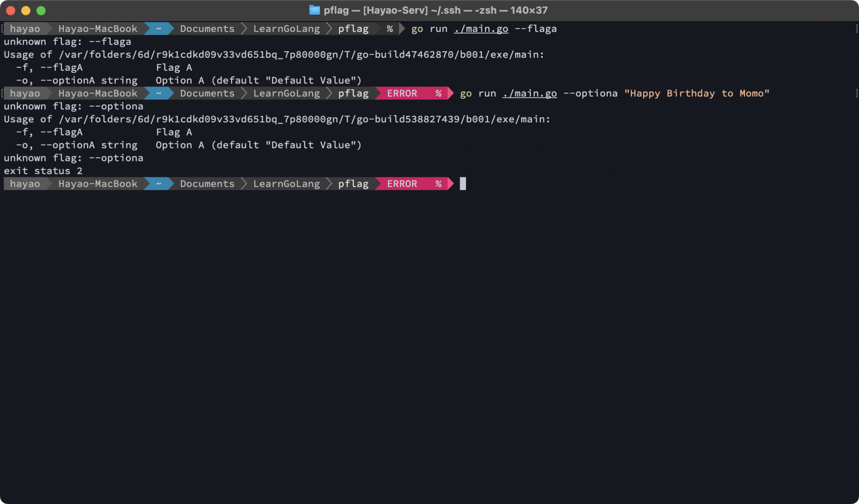Screen dimensions: 859x504
Task: Click the underlined ./main.go in the first command
Action: [x=481, y=29]
